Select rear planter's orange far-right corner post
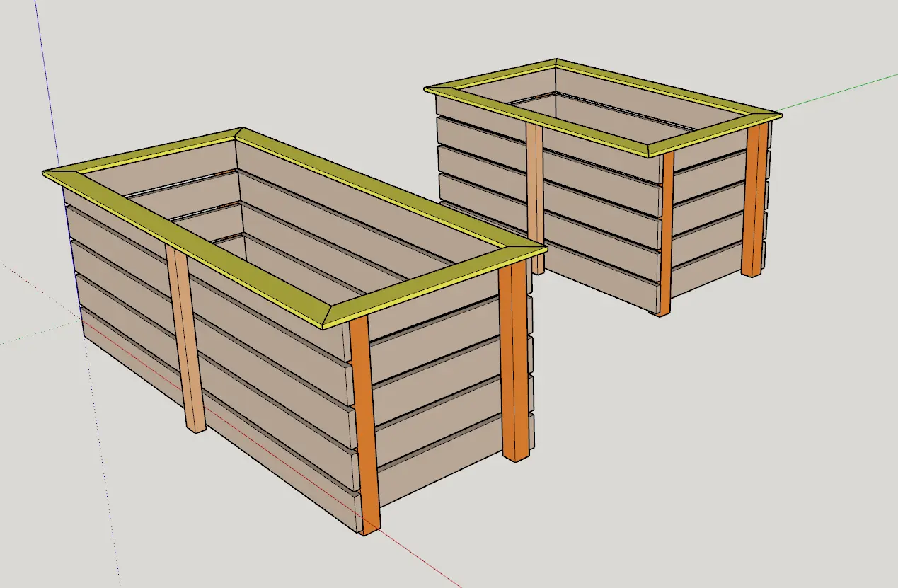 pos(754,198)
